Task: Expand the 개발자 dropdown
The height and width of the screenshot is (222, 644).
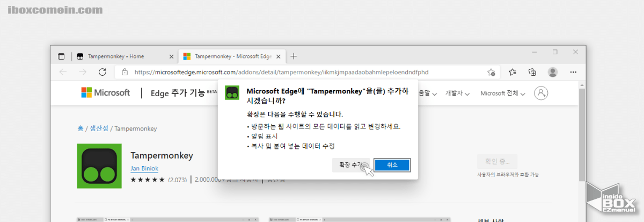Action: coord(458,93)
